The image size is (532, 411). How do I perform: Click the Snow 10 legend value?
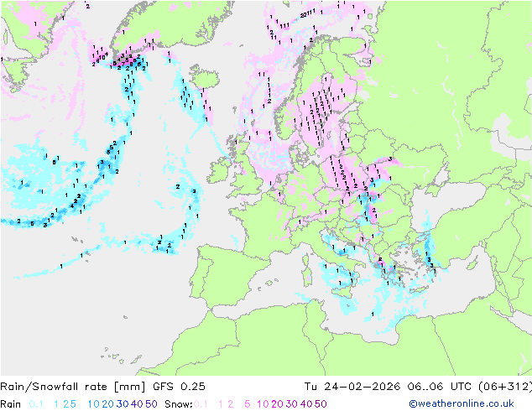pyautogui.click(x=263, y=404)
